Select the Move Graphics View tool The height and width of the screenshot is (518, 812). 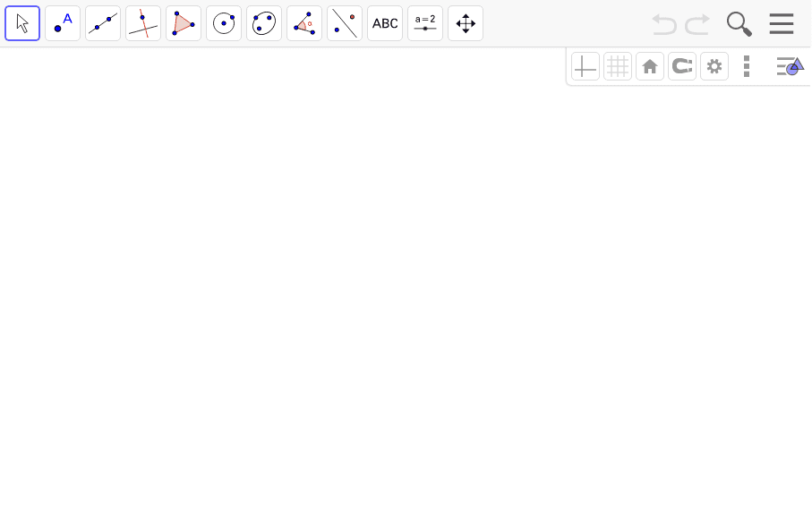click(x=466, y=23)
